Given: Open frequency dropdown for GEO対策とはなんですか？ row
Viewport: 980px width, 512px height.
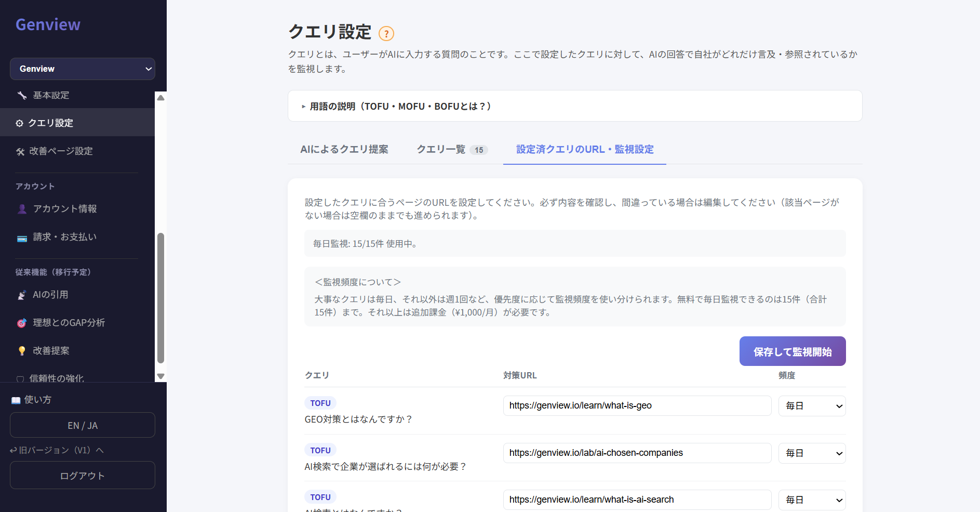Looking at the screenshot, I should (x=812, y=406).
